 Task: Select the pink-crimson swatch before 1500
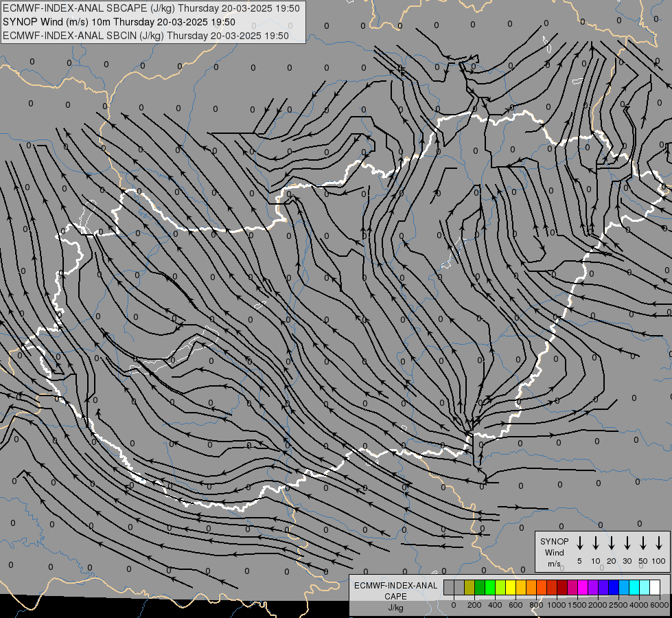[572, 587]
